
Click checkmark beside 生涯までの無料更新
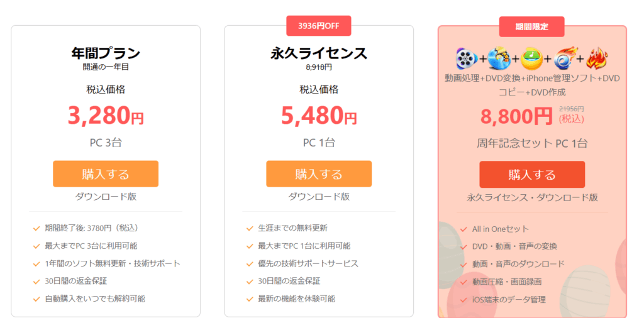[x=249, y=228]
